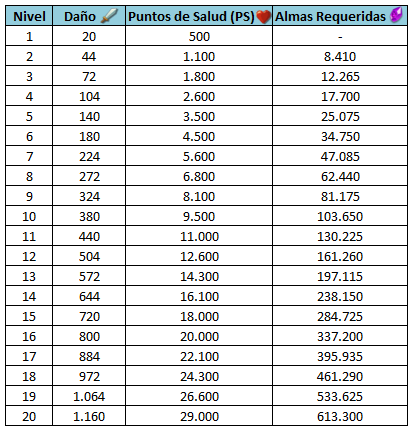Image resolution: width=413 pixels, height=433 pixels.
Task: Click the Daño header label
Action: click(80, 16)
